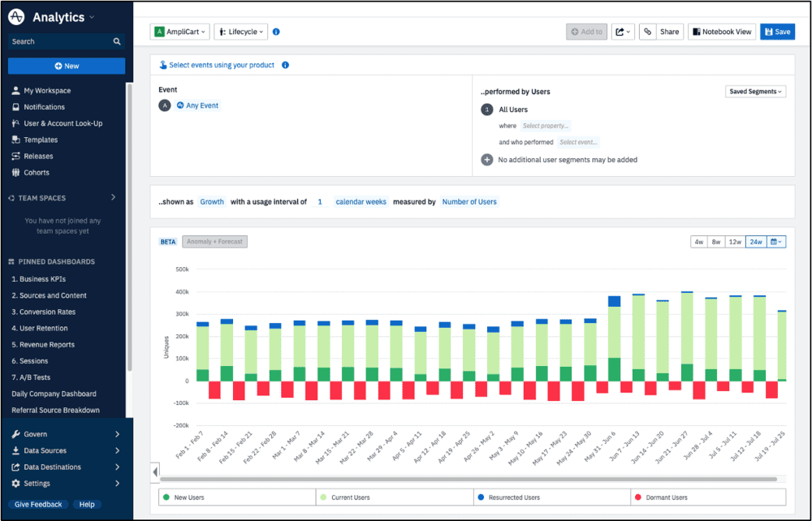Expand the Data Sources chevron
This screenshot has height=521, width=812.
118,450
